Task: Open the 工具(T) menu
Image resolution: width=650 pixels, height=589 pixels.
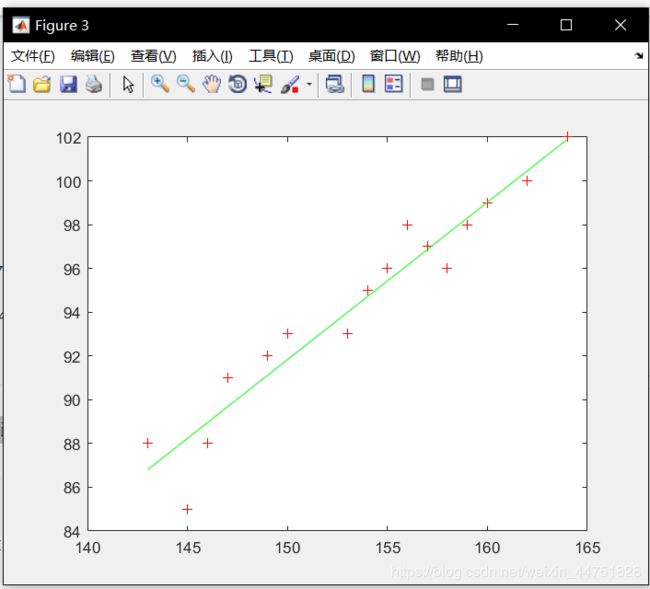Action: [x=271, y=56]
